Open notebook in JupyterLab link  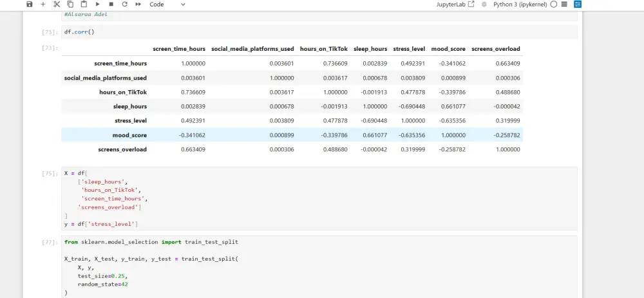(x=455, y=4)
